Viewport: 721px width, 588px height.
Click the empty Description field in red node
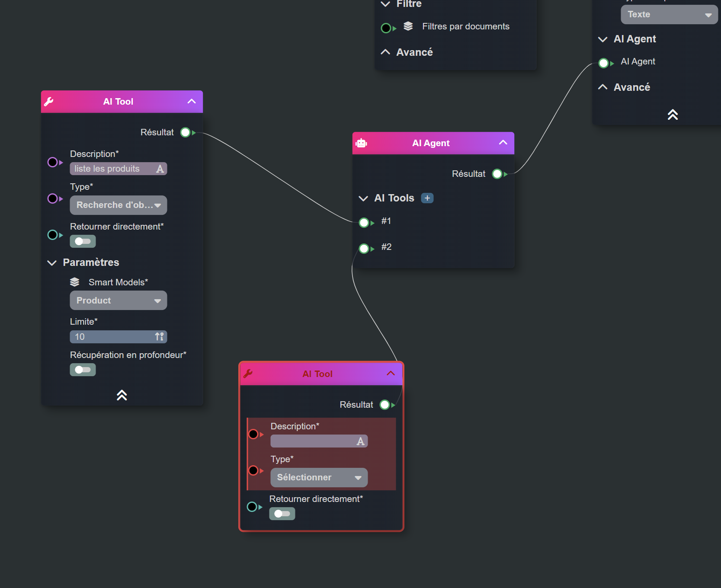click(x=313, y=441)
